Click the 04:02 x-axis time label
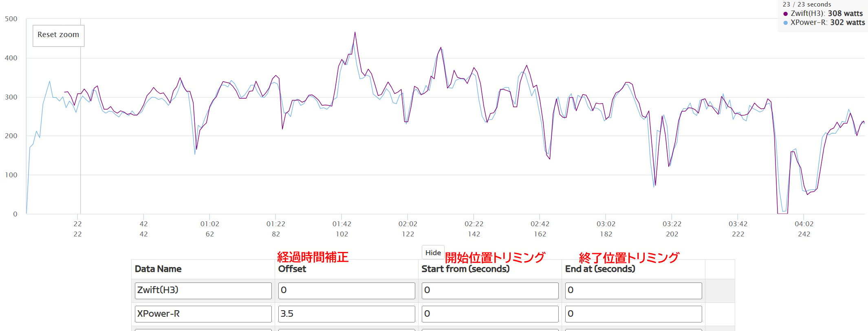The height and width of the screenshot is (331, 868). click(804, 224)
